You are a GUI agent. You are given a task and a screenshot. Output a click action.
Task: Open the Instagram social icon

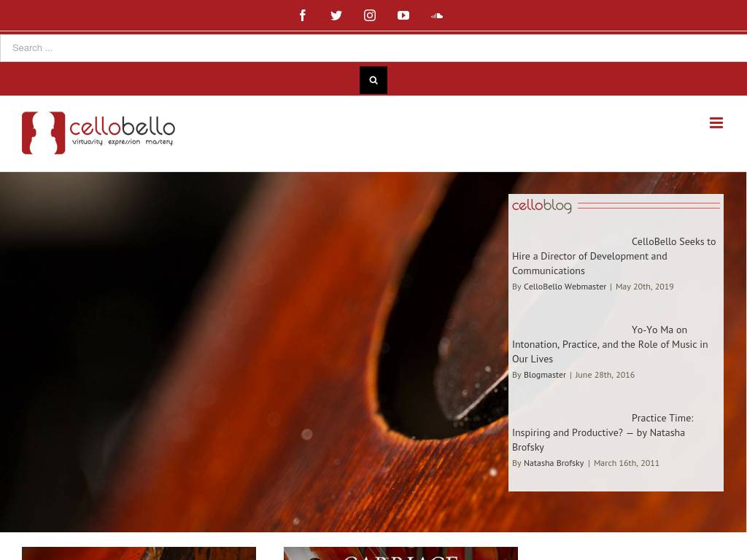(x=370, y=16)
